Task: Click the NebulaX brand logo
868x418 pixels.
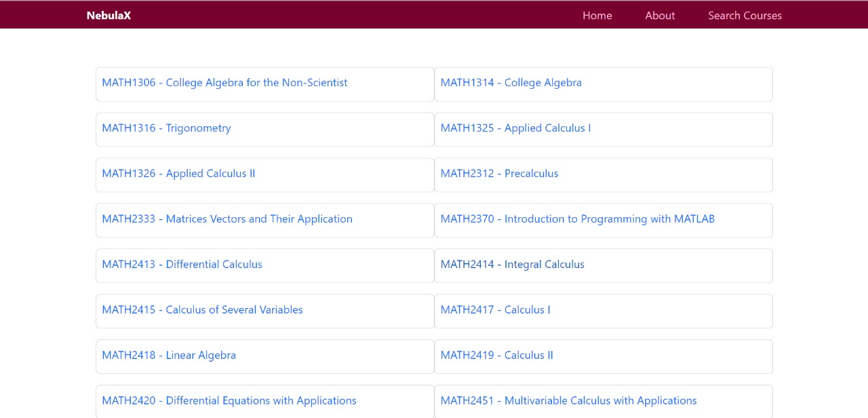Action: click(108, 16)
